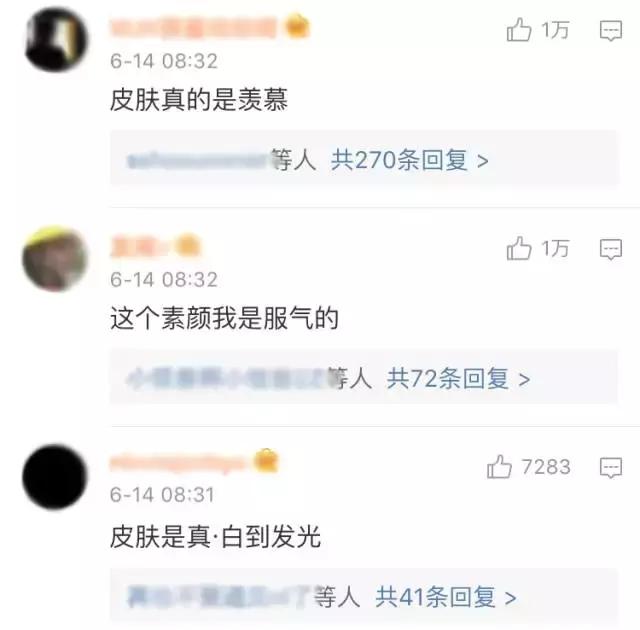The image size is (640, 630).
Task: Tap the badge beside the second username
Action: 187,245
